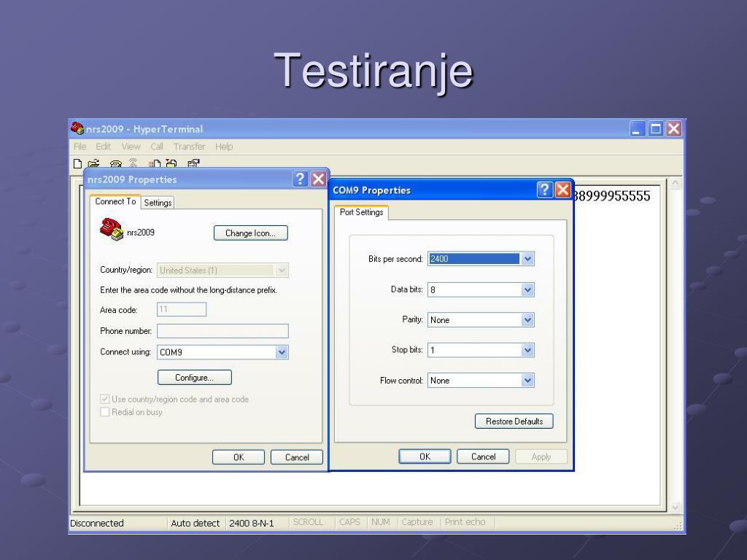Open the Country/region dropdown
The image size is (747, 560).
pos(282,271)
